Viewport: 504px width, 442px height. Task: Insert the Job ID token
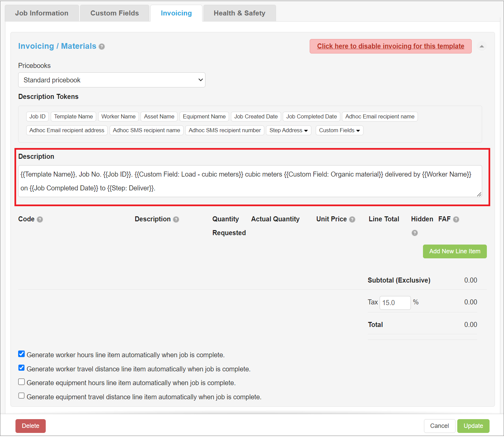coord(37,116)
